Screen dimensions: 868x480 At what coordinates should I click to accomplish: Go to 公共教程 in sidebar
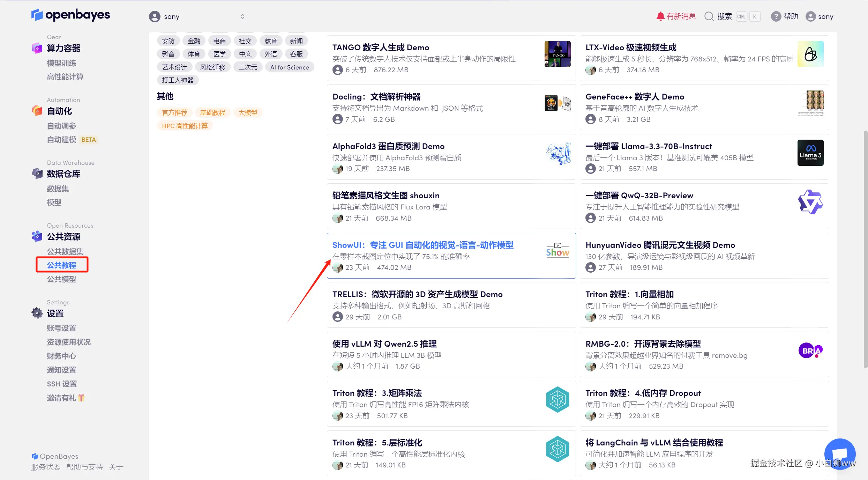(62, 265)
